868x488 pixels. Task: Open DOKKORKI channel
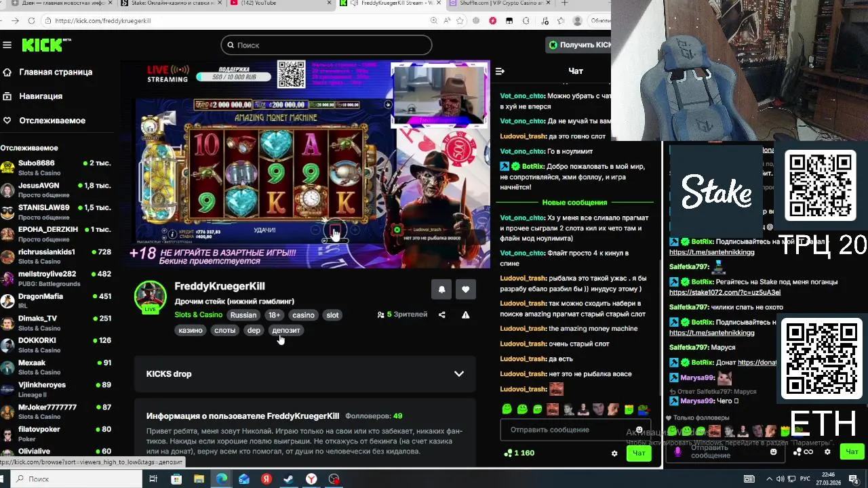coord(56,345)
